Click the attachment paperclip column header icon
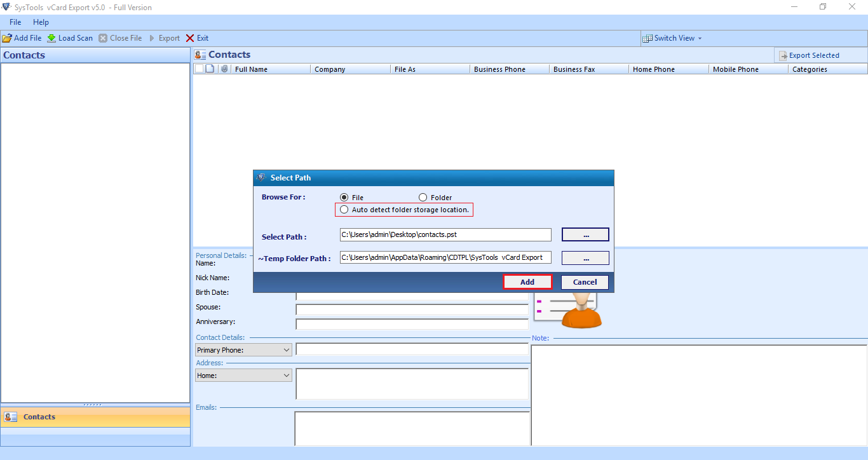868x460 pixels. (x=224, y=69)
